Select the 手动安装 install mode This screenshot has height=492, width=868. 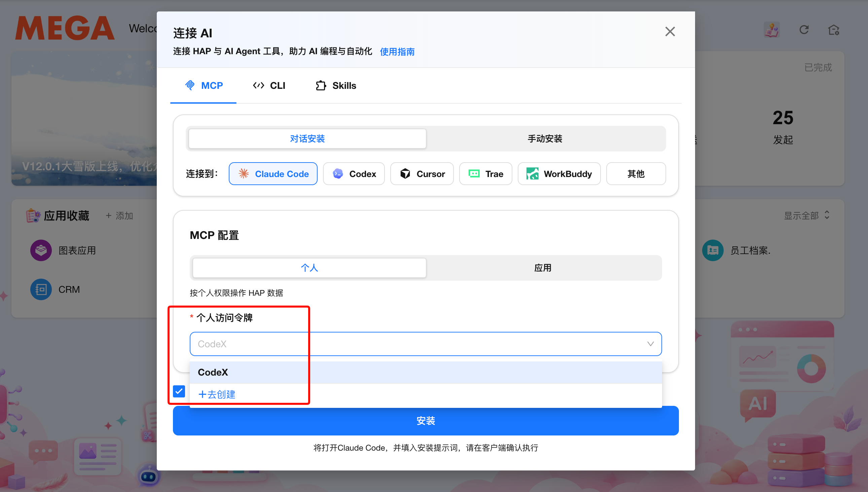click(x=545, y=139)
